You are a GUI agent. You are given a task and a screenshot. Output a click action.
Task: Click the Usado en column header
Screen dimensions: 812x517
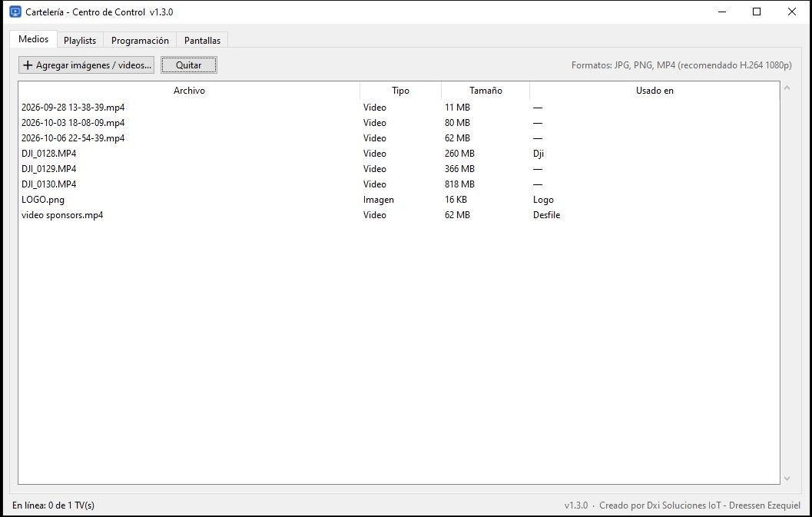[x=655, y=90]
